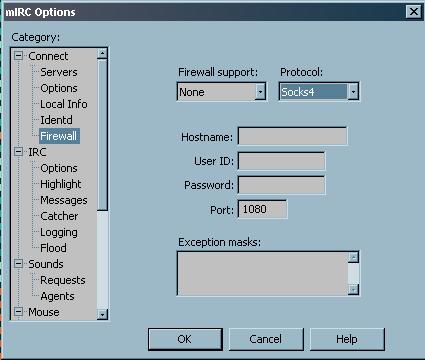425x360 pixels.
Task: Click the OK button
Action: click(185, 339)
